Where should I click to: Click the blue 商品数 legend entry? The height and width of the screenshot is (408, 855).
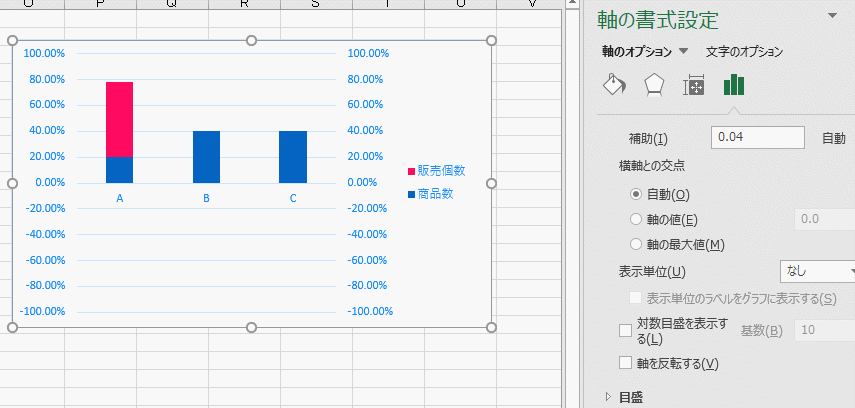(435, 193)
